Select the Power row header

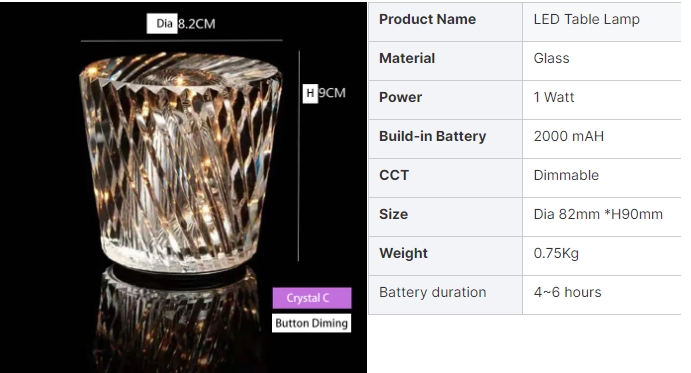click(x=446, y=100)
